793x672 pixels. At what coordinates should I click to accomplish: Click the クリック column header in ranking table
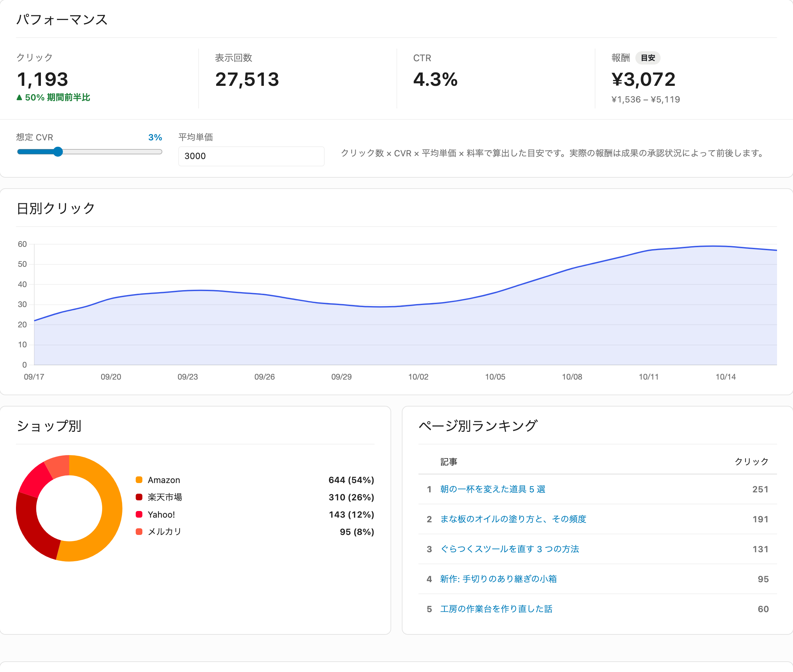click(x=751, y=461)
